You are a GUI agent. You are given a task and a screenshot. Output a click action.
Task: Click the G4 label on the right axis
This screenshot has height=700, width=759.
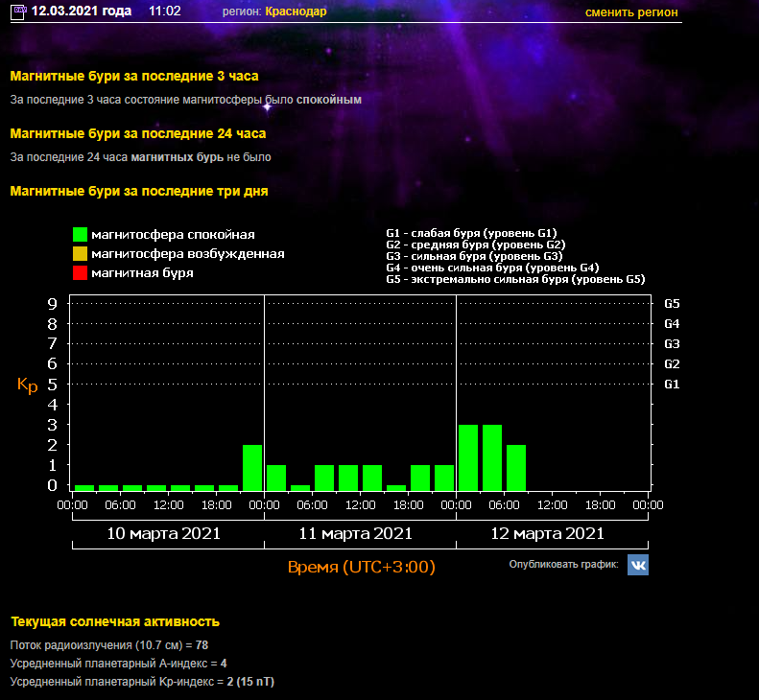coord(672,324)
